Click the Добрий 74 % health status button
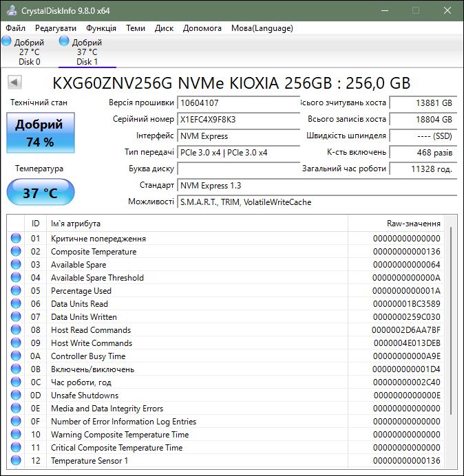 (41, 133)
